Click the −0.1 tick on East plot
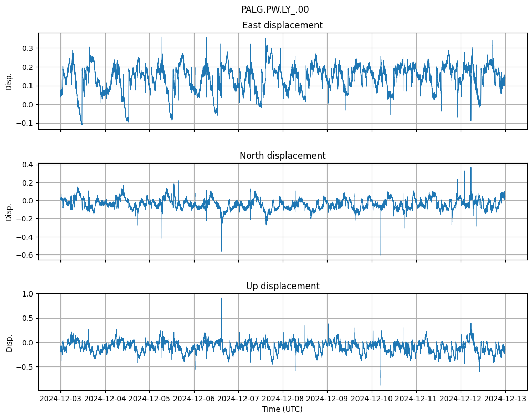The height and width of the screenshot is (418, 532). pyautogui.click(x=25, y=124)
